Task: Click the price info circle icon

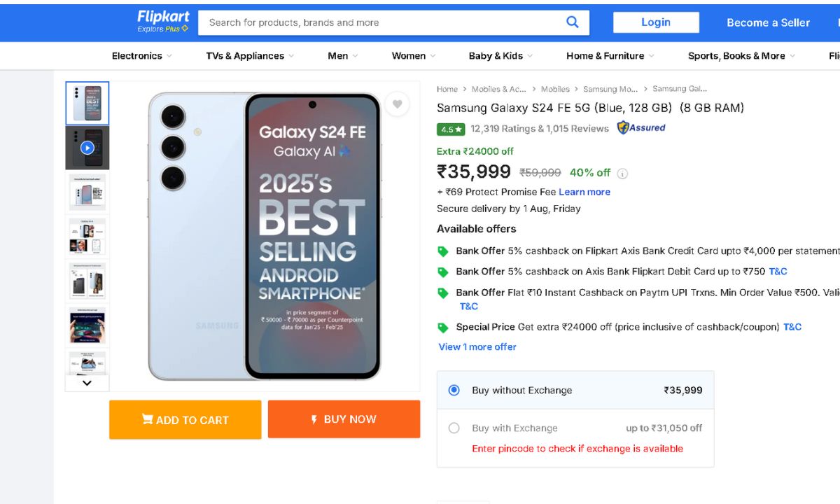Action: (x=622, y=174)
